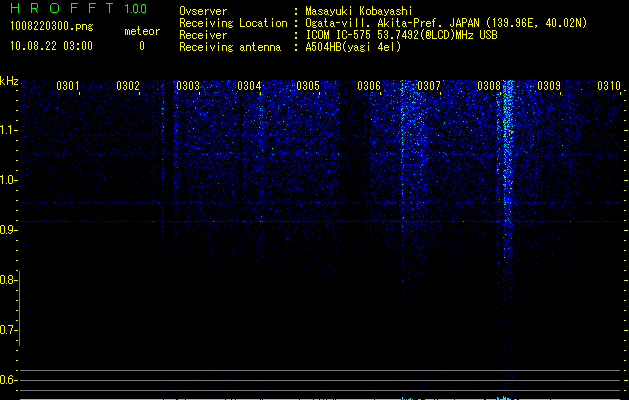Viewport: 629px width, 400px height.
Task: Click the meteor count label
Action: pyautogui.click(x=142, y=31)
